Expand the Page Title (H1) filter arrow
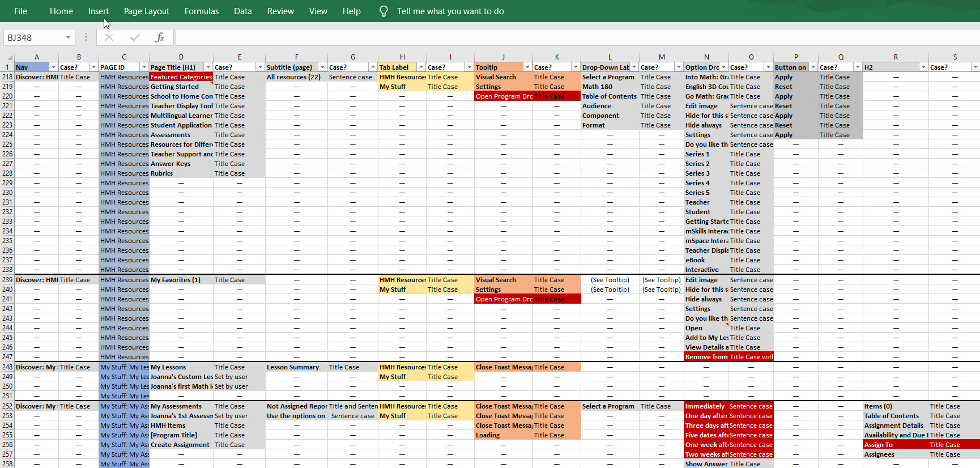 click(x=208, y=67)
